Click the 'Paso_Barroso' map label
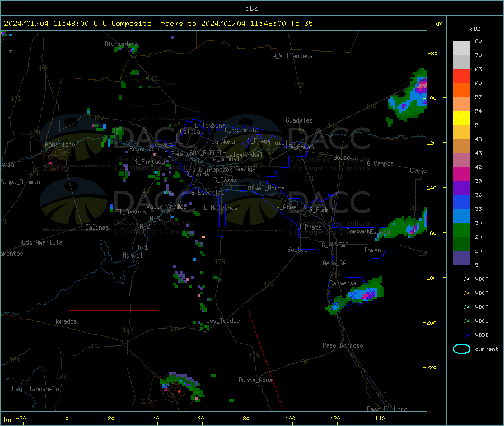 click(x=343, y=346)
